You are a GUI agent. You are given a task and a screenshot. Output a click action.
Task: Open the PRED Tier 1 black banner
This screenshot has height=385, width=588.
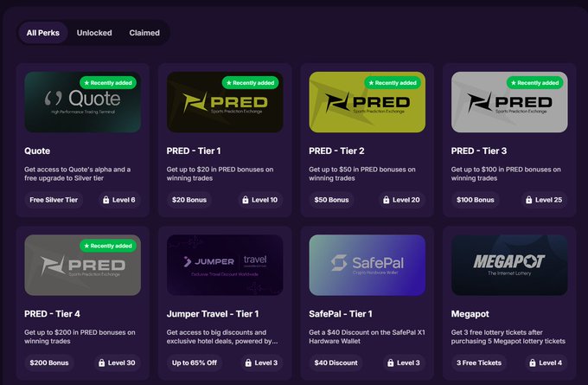click(x=225, y=102)
